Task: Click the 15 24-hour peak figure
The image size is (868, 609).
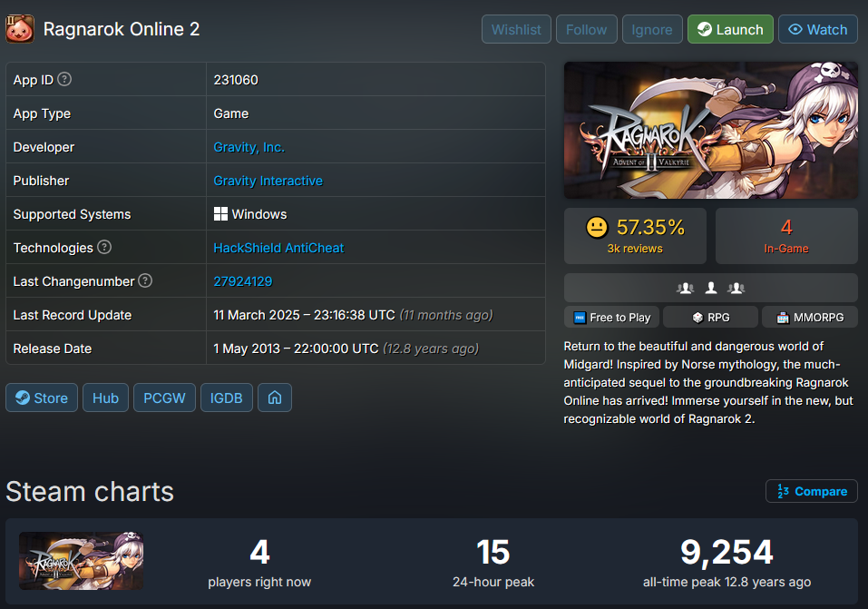Action: tap(493, 552)
